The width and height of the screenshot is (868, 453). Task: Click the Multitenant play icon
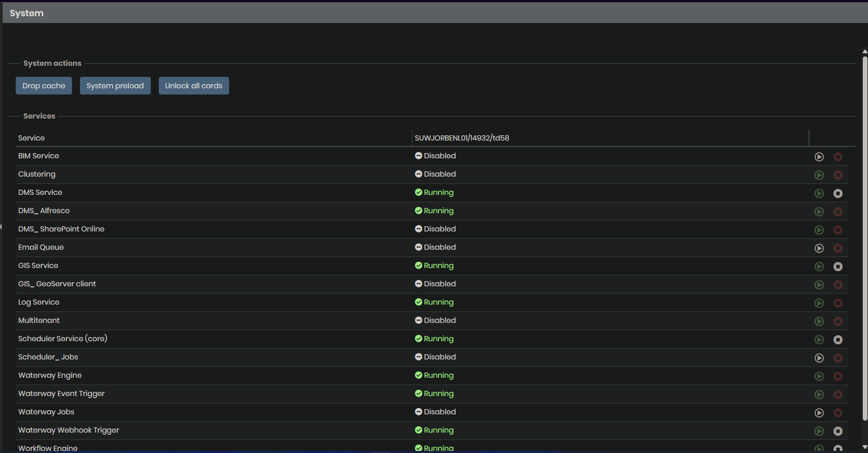pyautogui.click(x=819, y=321)
